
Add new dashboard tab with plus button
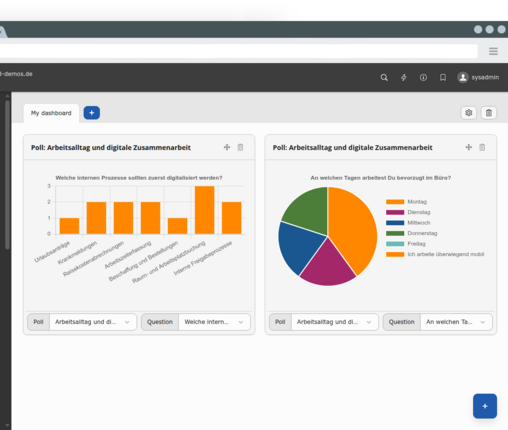92,113
